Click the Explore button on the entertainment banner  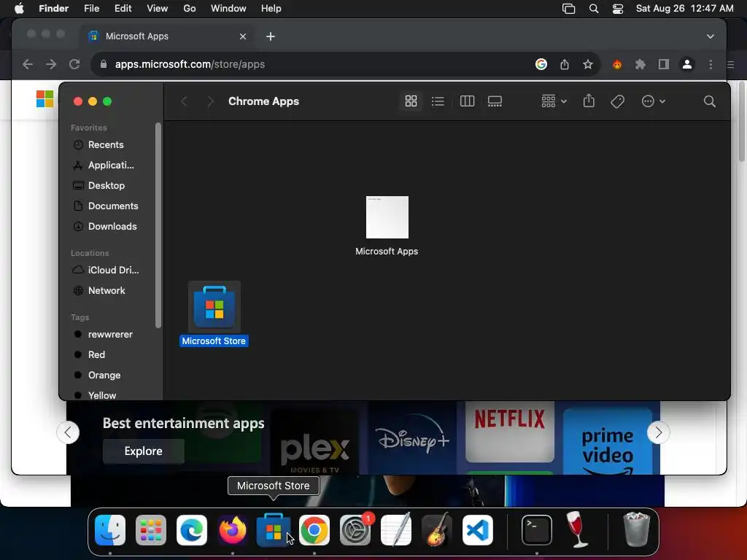(x=144, y=451)
